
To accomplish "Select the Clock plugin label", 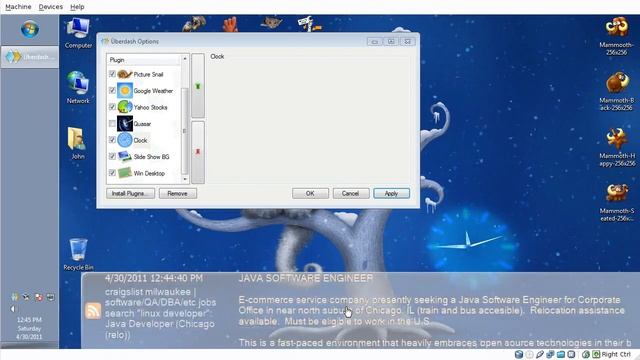I will click(140, 140).
